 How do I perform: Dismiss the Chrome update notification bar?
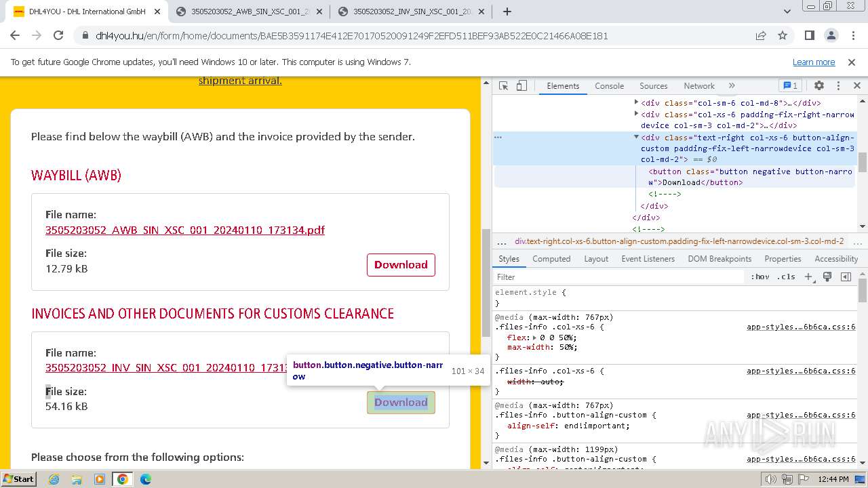pos(852,62)
